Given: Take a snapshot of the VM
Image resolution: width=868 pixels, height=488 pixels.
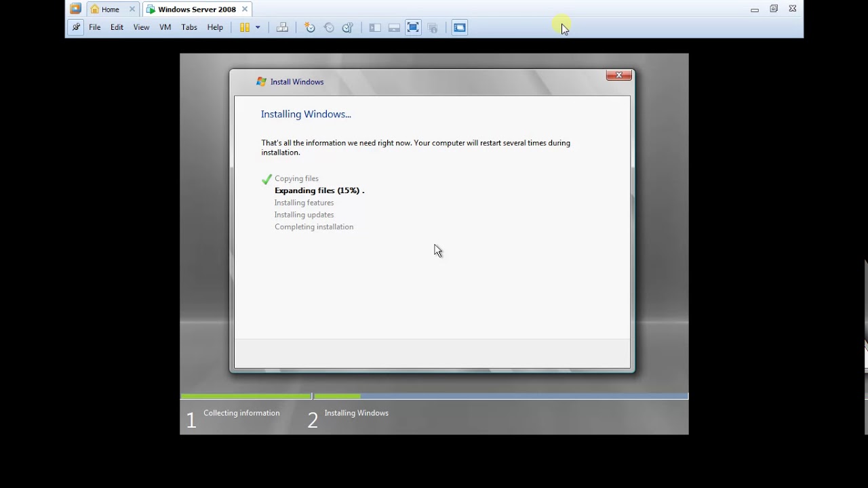Looking at the screenshot, I should (x=310, y=28).
